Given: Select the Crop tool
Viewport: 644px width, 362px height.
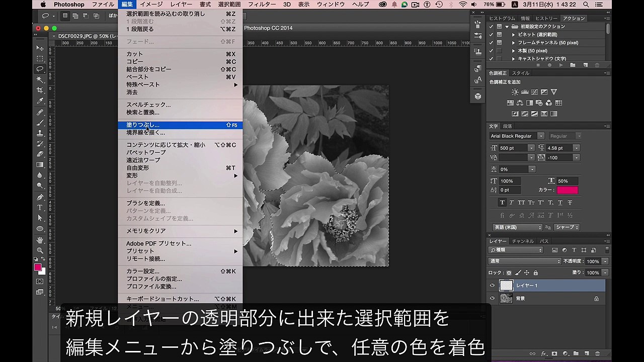Looking at the screenshot, I should pyautogui.click(x=40, y=90).
